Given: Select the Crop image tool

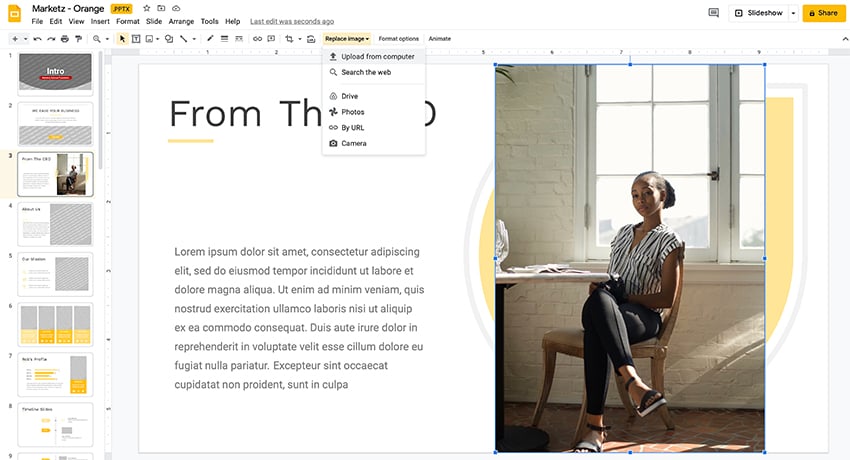Looking at the screenshot, I should [289, 39].
